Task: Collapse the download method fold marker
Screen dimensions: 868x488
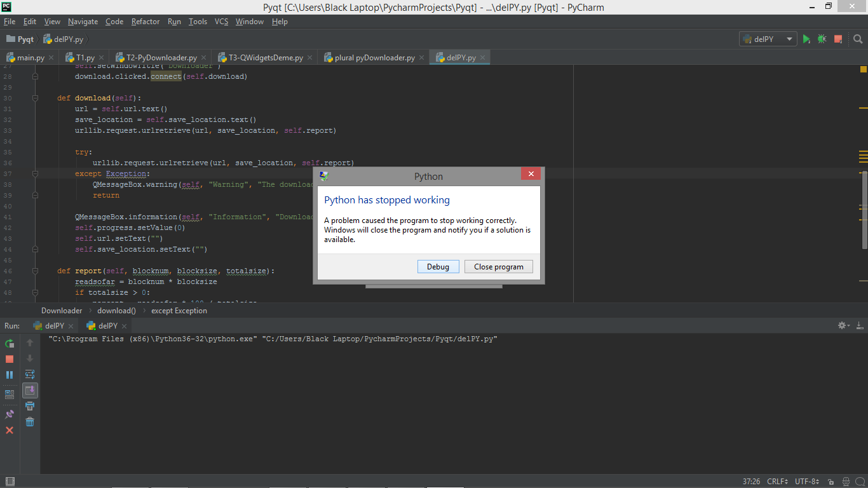Action: coord(35,98)
